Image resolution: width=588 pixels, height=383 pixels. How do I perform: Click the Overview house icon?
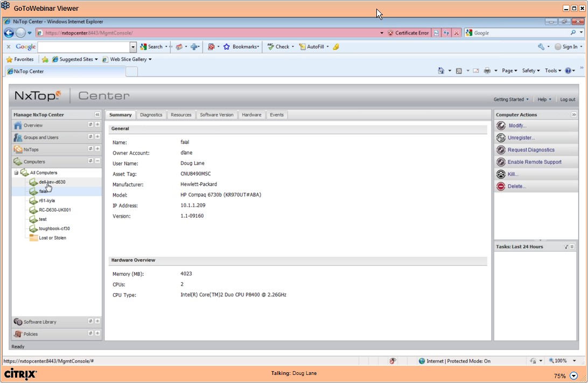coord(18,126)
